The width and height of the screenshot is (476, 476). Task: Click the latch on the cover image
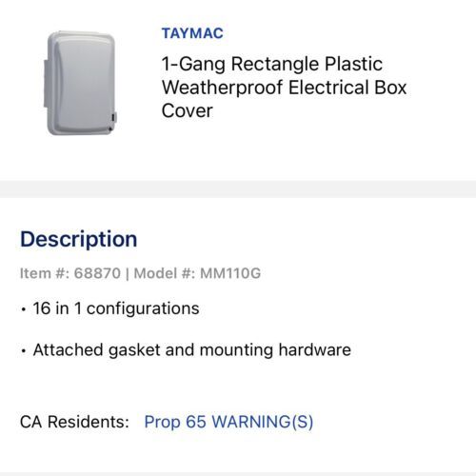pos(114,117)
